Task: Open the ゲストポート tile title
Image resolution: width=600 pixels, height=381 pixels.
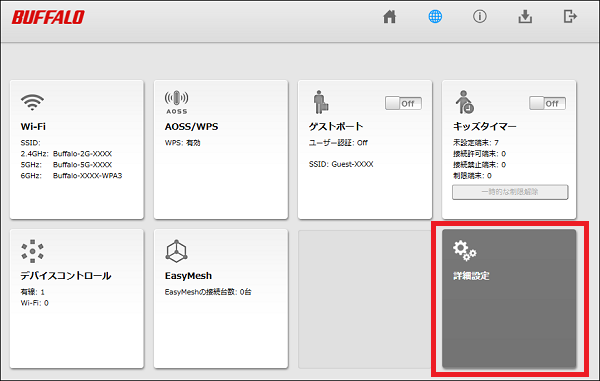Action: 336,127
